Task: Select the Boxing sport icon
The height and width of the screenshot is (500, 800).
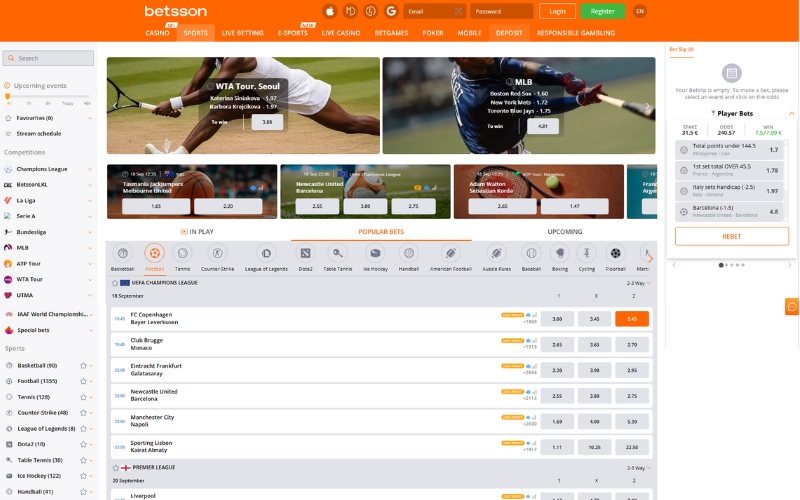Action: (x=560, y=253)
